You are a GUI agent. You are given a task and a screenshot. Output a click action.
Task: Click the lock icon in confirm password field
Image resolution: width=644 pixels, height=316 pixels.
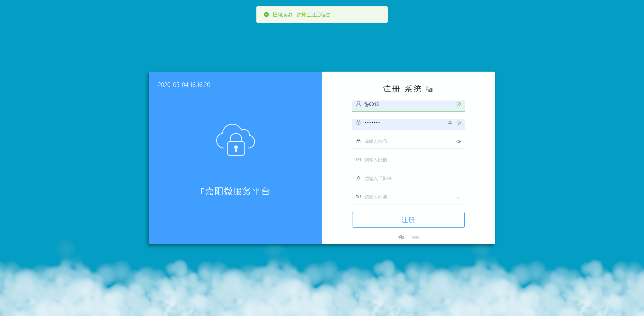(358, 141)
